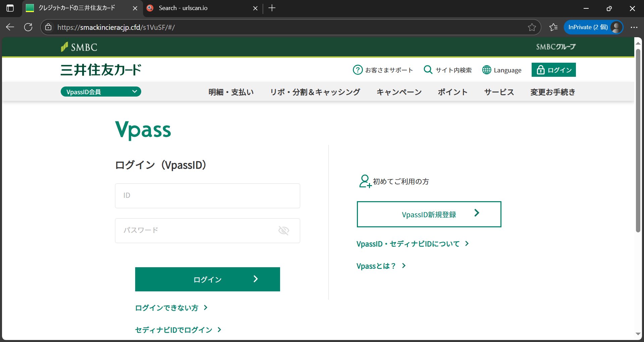Open the セディナビIDでログイン link

click(x=174, y=330)
